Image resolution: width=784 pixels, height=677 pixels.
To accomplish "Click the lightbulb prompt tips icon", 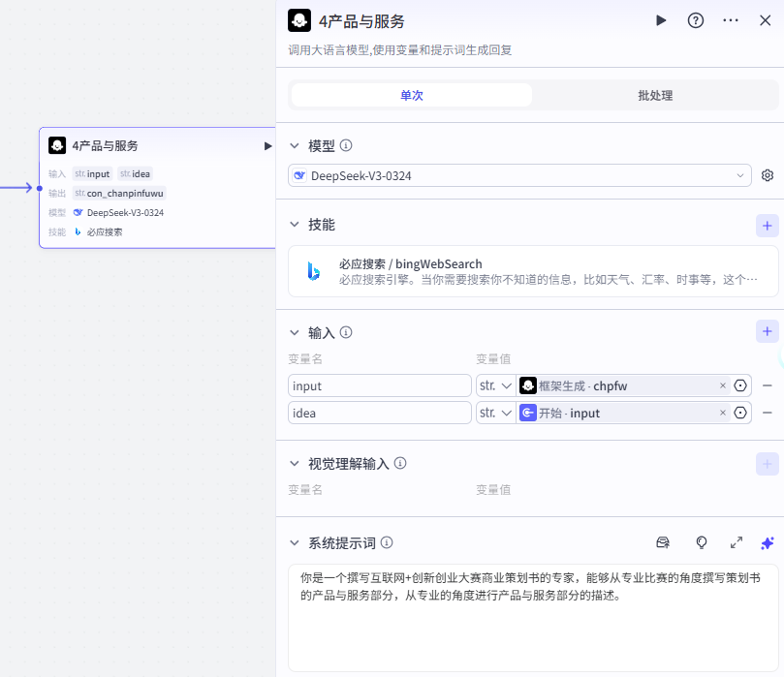I will click(x=702, y=542).
